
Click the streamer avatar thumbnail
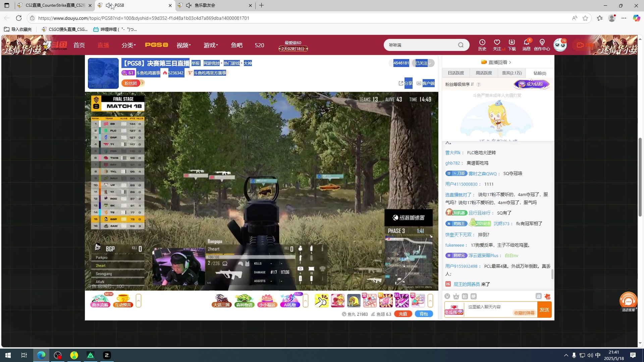point(103,73)
